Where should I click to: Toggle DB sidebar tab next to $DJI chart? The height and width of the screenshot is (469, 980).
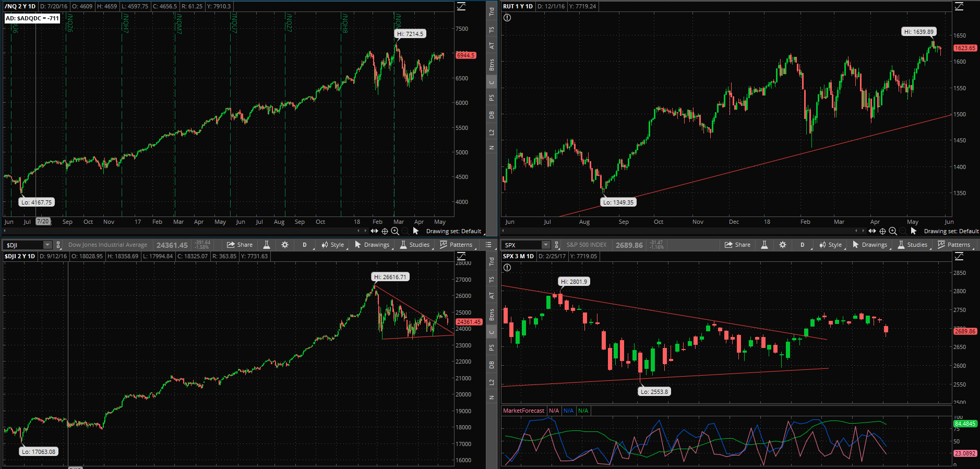(x=492, y=365)
